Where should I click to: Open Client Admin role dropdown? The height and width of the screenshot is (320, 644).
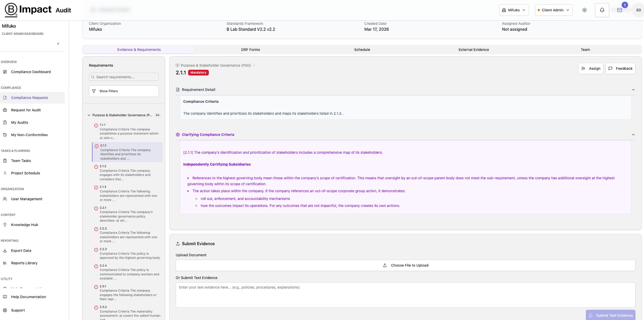coord(553,10)
